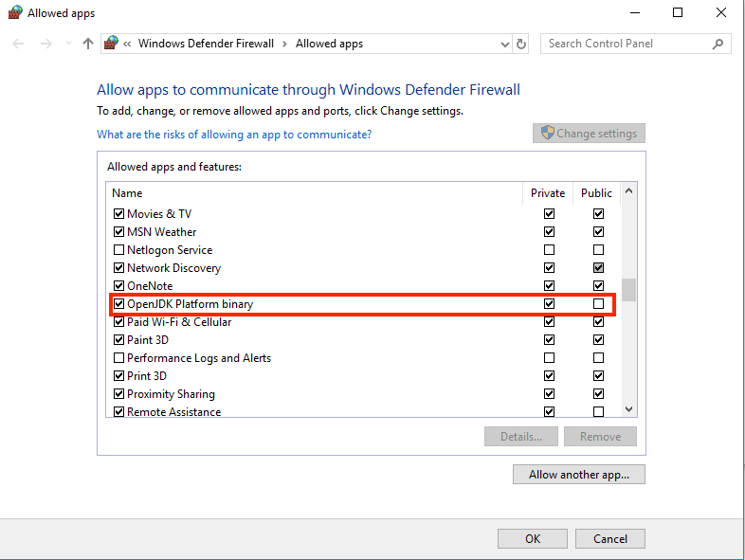The image size is (745, 560).
Task: Open the breadcrumb overflow chevron
Action: [x=127, y=45]
